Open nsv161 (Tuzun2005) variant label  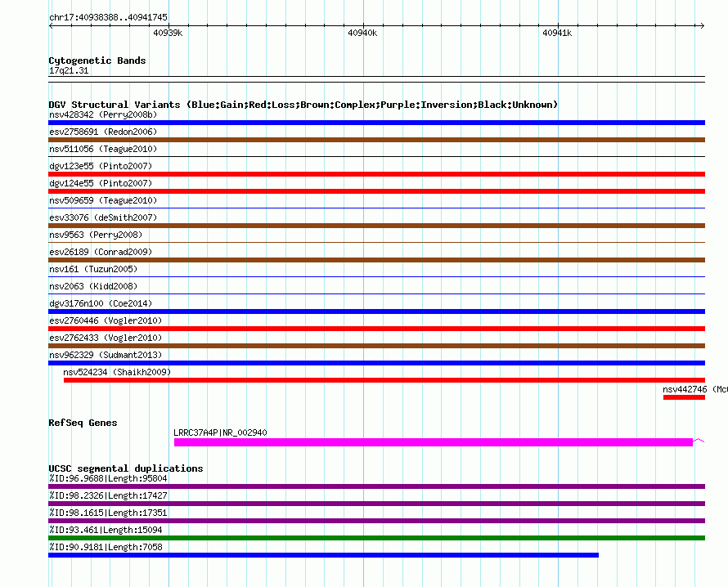93,269
